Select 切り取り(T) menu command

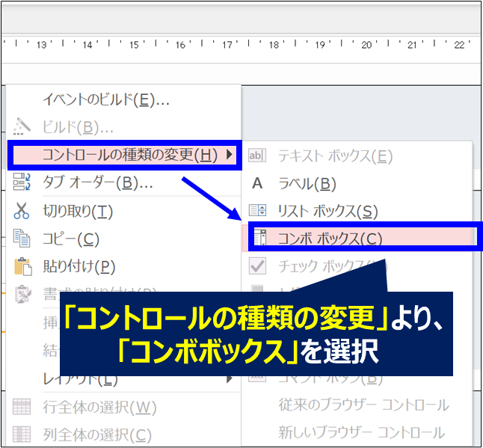click(78, 212)
